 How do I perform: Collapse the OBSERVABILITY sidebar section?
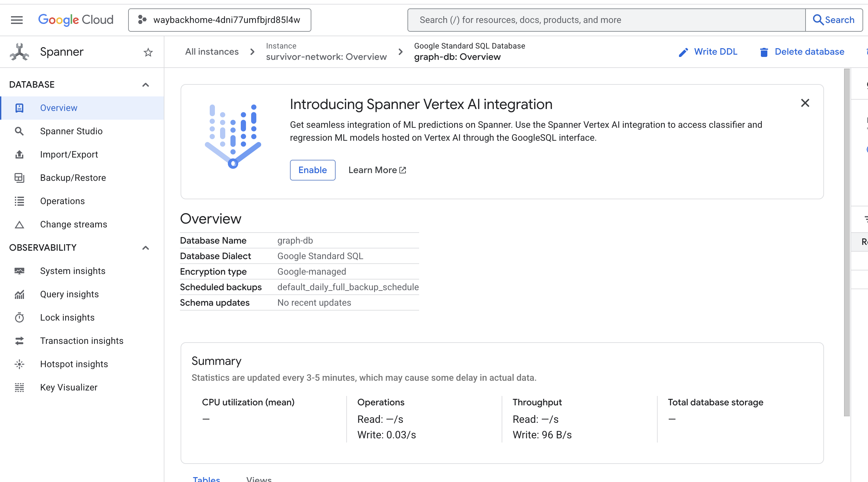[x=146, y=248]
